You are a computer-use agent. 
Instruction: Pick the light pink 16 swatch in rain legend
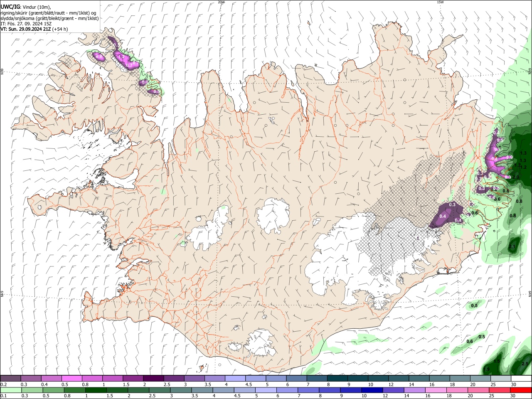coord(435,390)
